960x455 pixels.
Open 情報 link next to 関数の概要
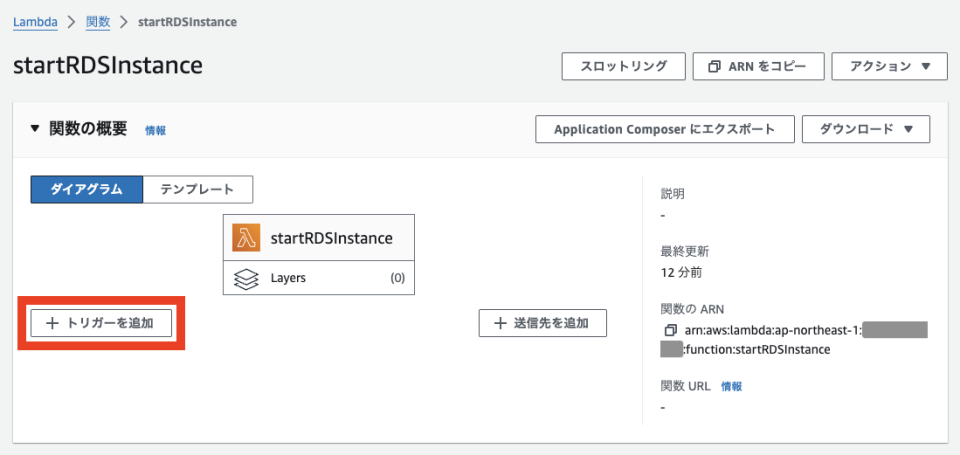[x=155, y=130]
